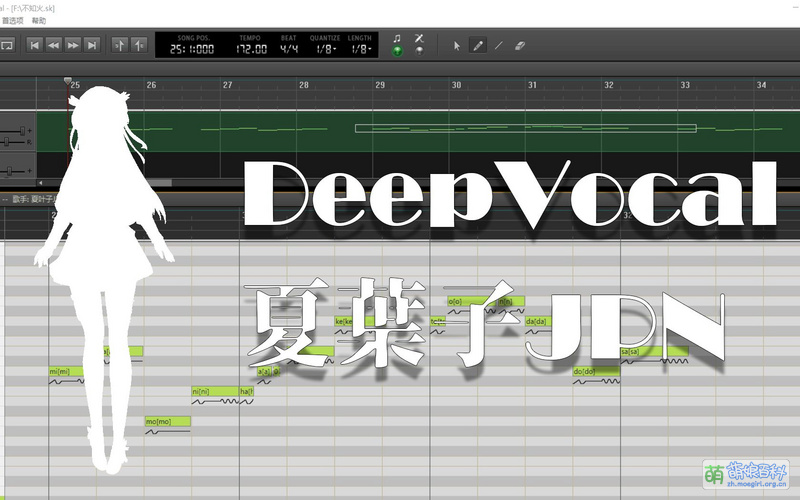Open the Length 1/8 dropdown
Image resolution: width=800 pixels, height=500 pixels.
coord(359,49)
